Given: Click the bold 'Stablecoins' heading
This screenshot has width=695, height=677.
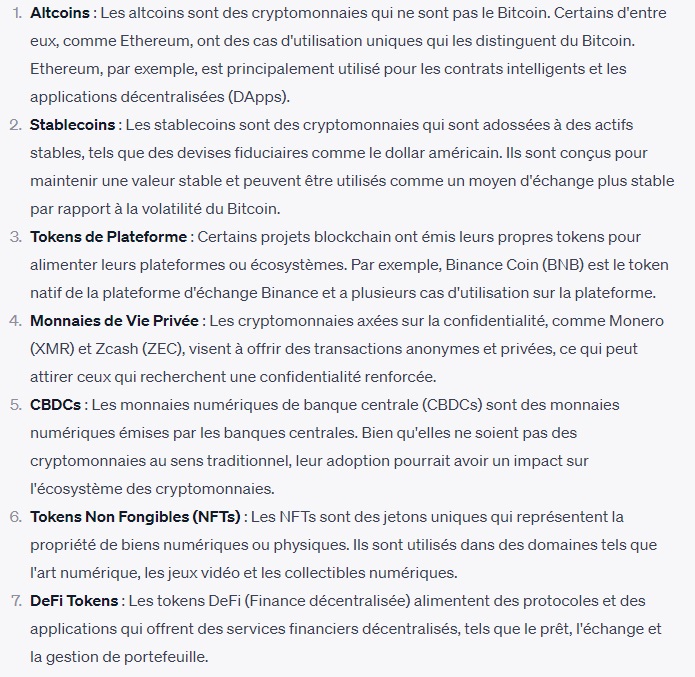Looking at the screenshot, I should coord(73,125).
